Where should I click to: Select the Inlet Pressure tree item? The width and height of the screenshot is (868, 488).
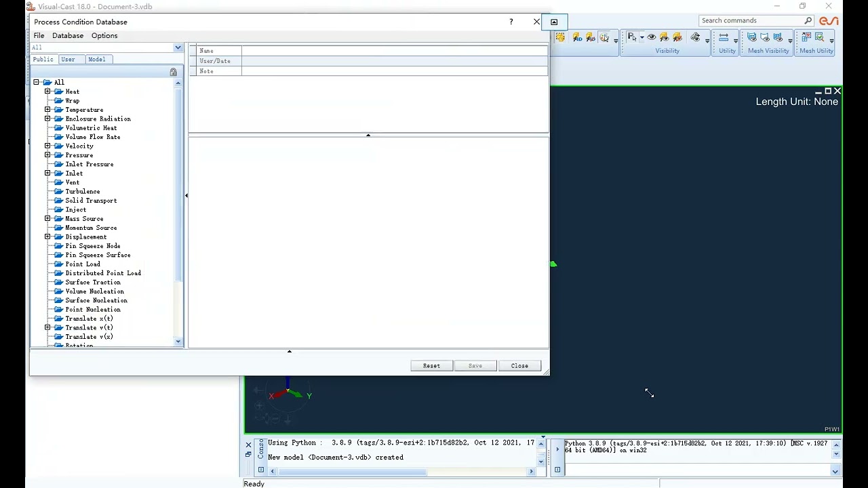[90, 164]
